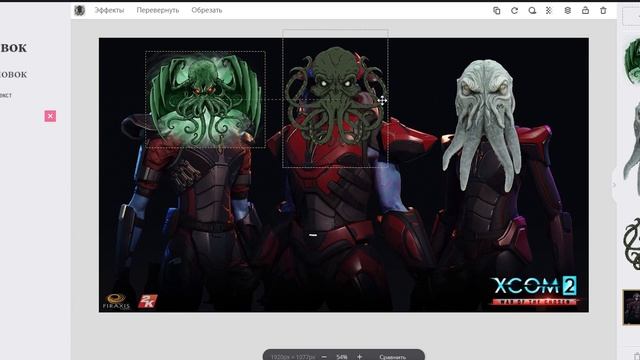Zoom out with the minus button
This screenshot has height=360, width=640.
coord(324,356)
